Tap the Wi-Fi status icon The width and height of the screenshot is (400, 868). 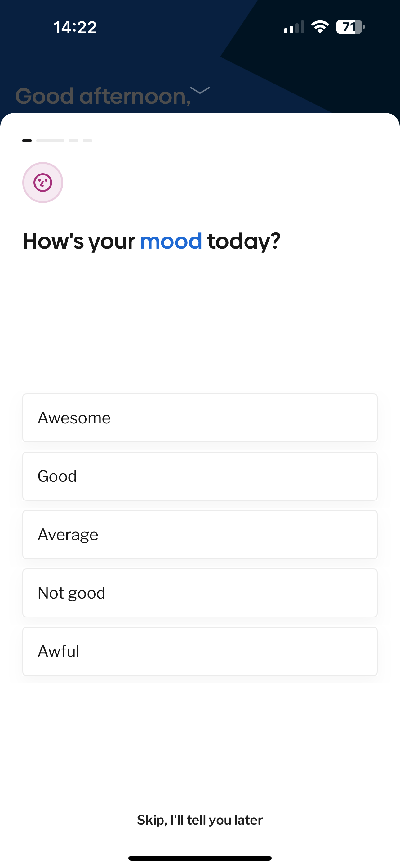coord(320,27)
